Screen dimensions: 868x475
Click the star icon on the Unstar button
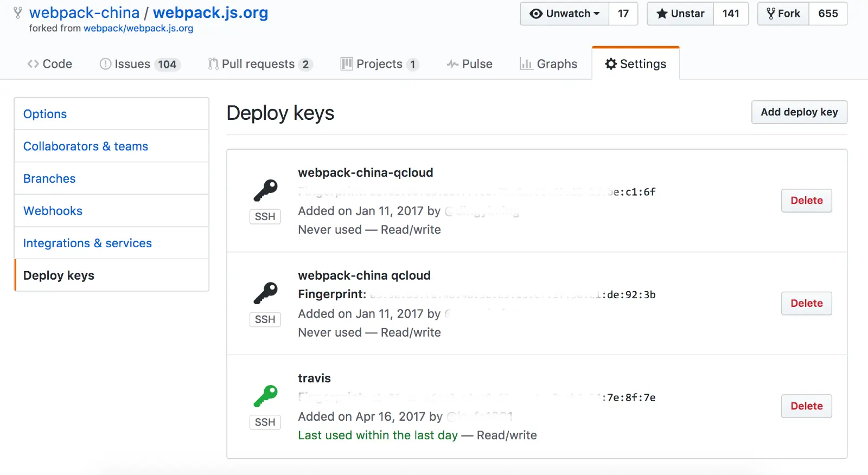tap(662, 14)
